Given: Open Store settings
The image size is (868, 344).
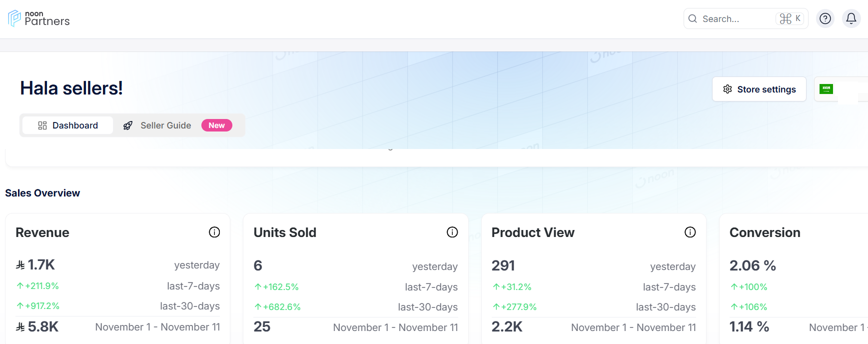Looking at the screenshot, I should (x=759, y=88).
